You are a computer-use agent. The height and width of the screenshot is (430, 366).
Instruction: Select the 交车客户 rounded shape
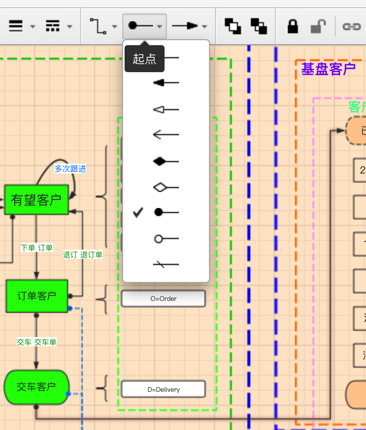(x=37, y=387)
